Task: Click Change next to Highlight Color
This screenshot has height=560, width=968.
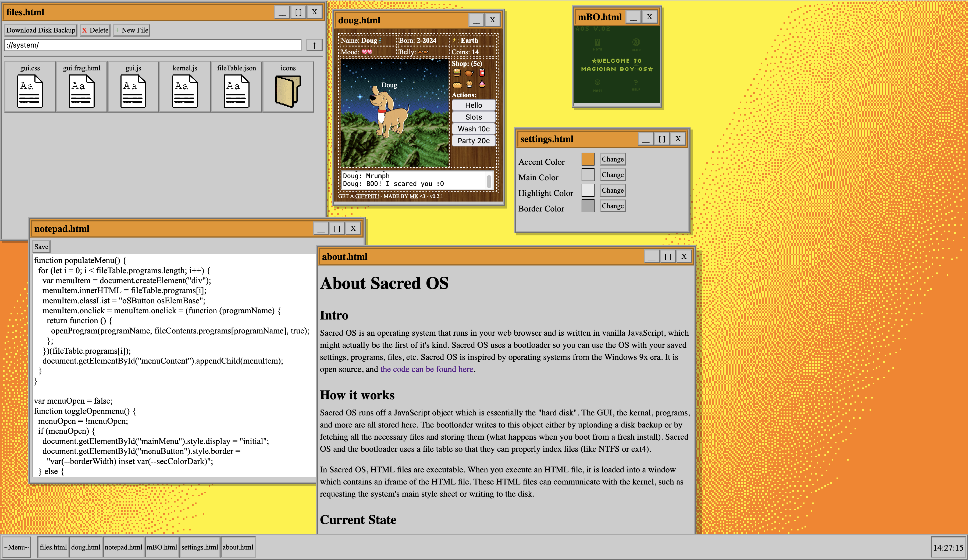Action: point(612,190)
